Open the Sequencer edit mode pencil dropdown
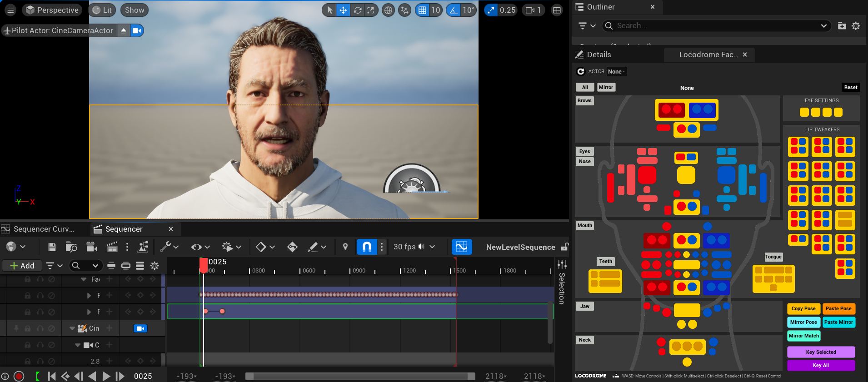The height and width of the screenshot is (382, 868). (x=317, y=247)
